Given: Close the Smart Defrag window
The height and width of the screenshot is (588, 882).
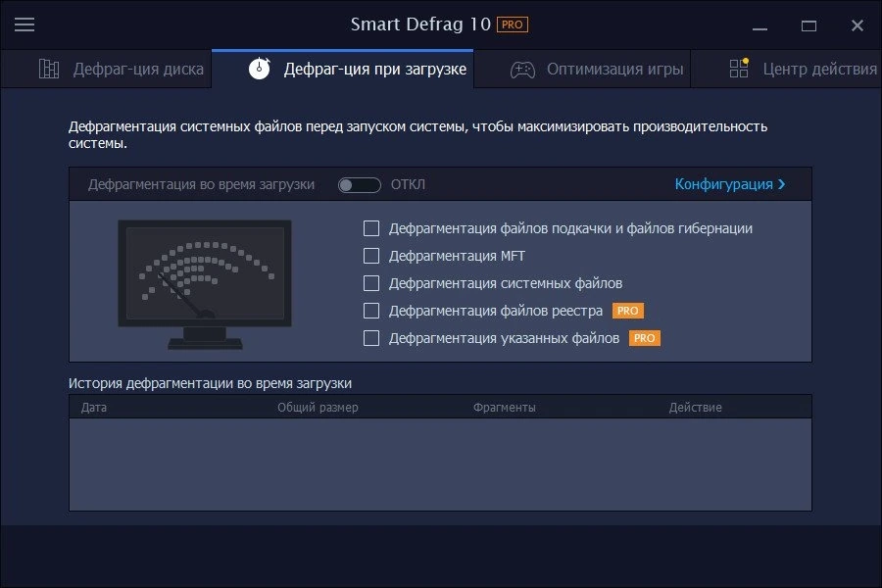Looking at the screenshot, I should click(857, 25).
